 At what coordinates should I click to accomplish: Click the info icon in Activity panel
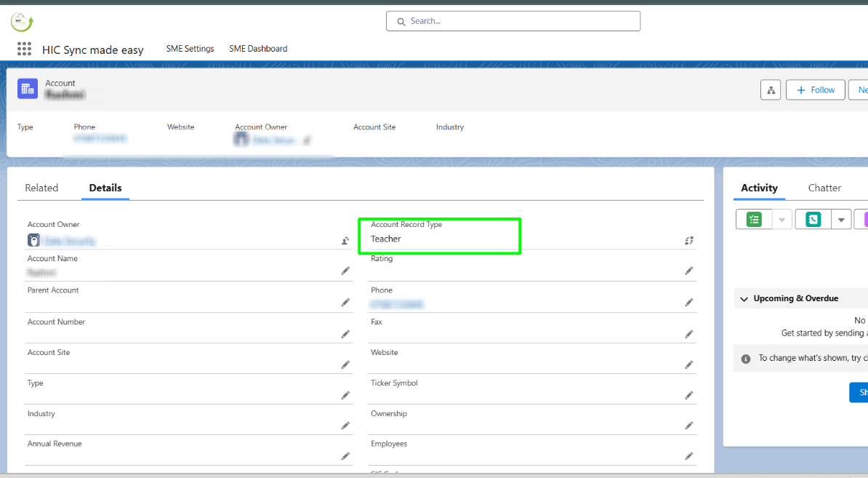[746, 359]
